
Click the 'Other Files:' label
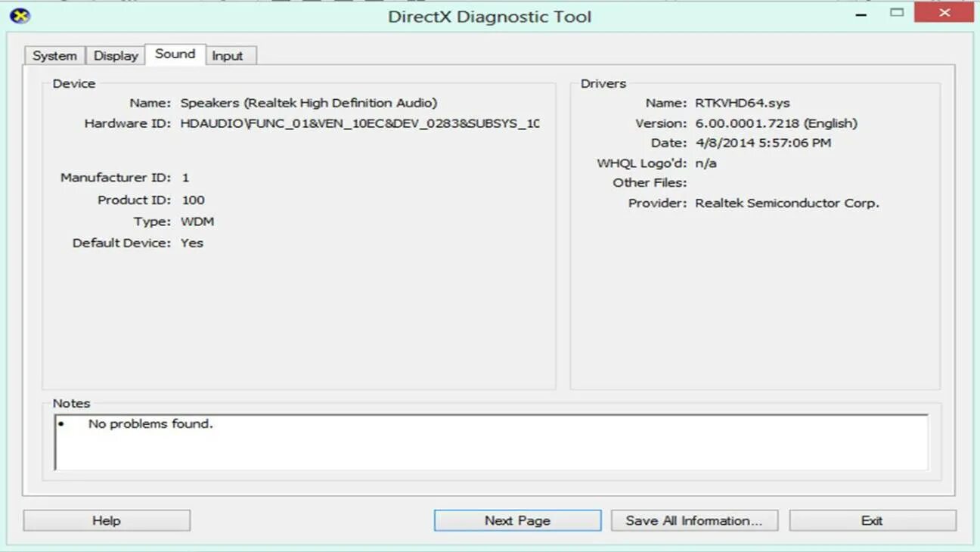pyautogui.click(x=650, y=182)
